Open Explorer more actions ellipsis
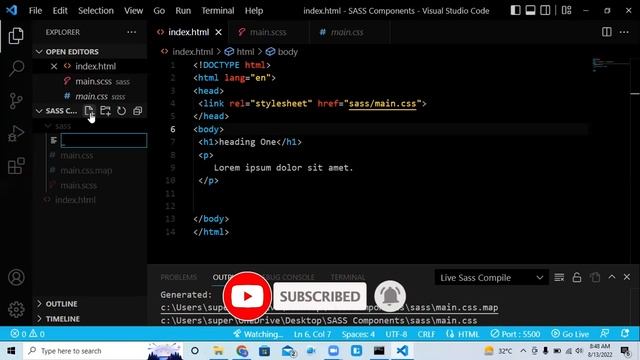This screenshot has width=640, height=360. coord(131,32)
